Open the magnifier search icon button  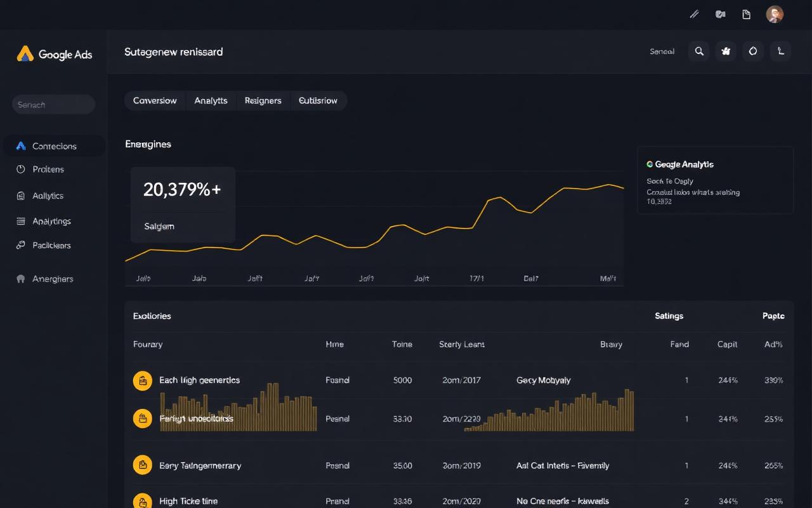[x=699, y=51]
